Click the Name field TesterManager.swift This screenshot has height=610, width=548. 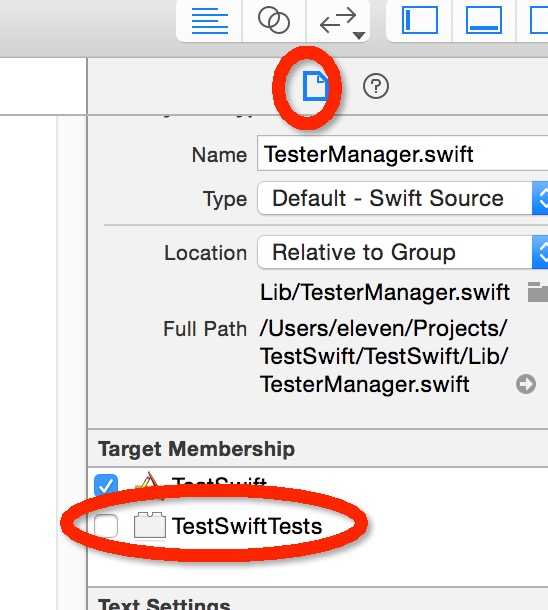pyautogui.click(x=403, y=154)
